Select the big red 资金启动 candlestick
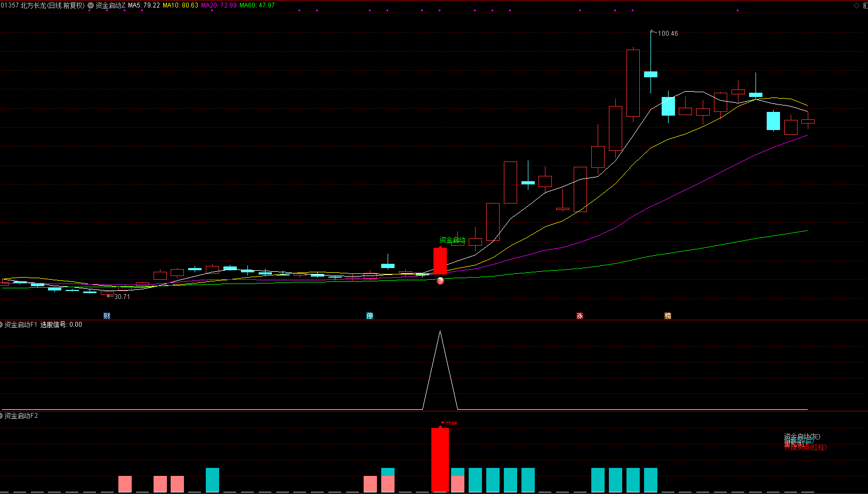 pos(440,261)
